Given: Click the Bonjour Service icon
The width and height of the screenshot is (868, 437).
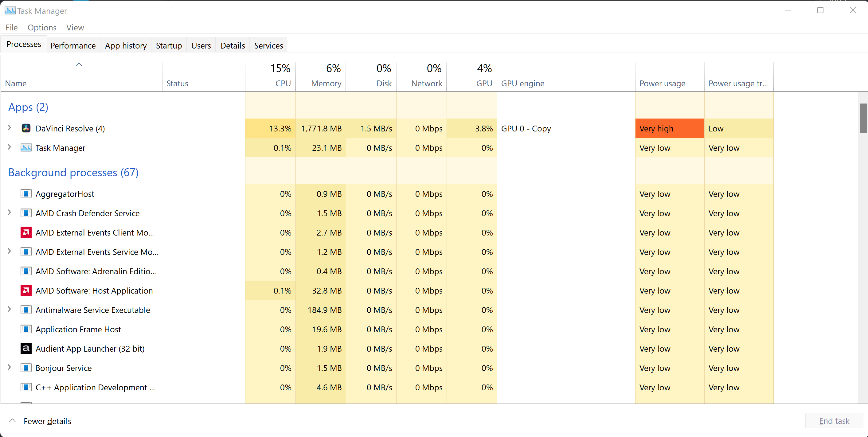Looking at the screenshot, I should pos(26,368).
